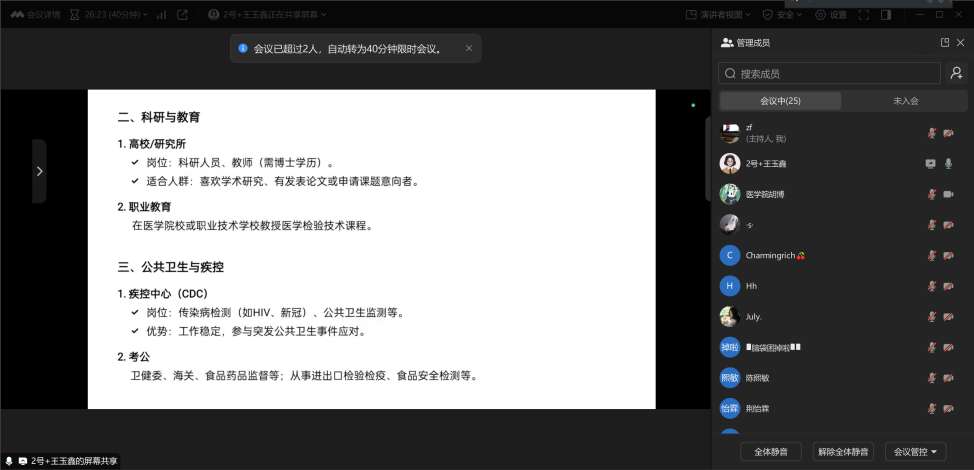Expand the 会议管控 dropdown
The width and height of the screenshot is (974, 470).
click(x=917, y=452)
